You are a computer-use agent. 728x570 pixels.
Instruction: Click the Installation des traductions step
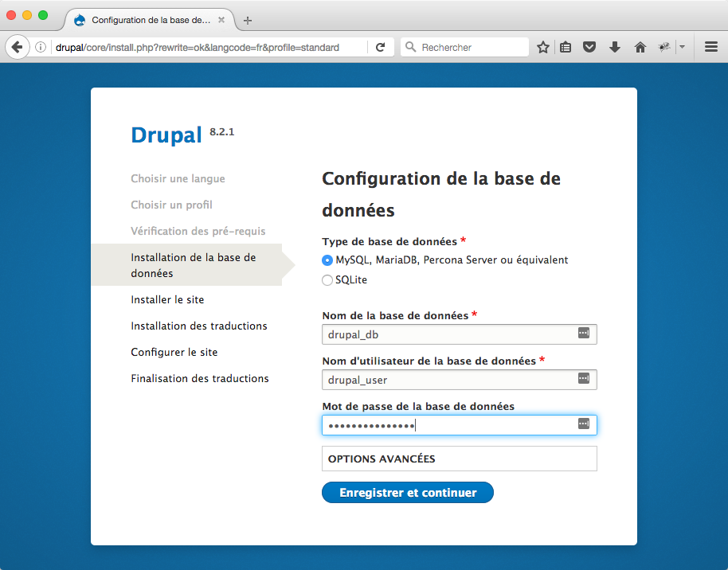coord(198,326)
